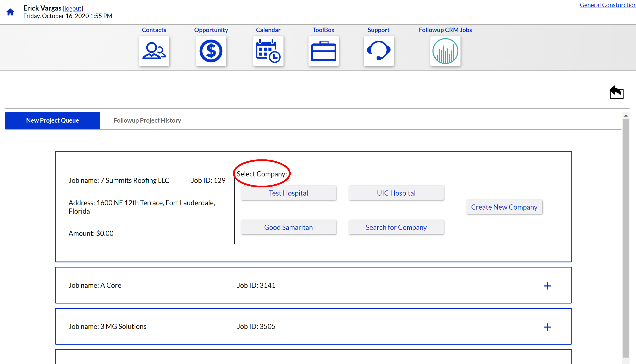Open the General Construction link
This screenshot has height=364, width=636.
tap(608, 5)
